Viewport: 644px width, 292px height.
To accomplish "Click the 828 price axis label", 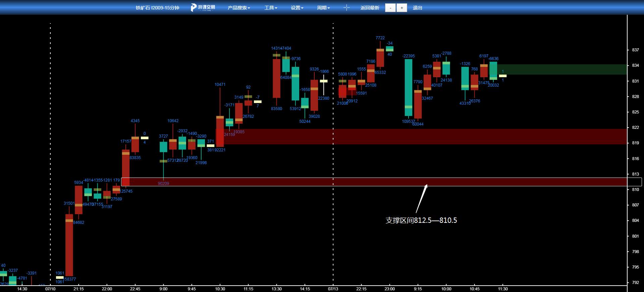I will pyautogui.click(x=635, y=97).
